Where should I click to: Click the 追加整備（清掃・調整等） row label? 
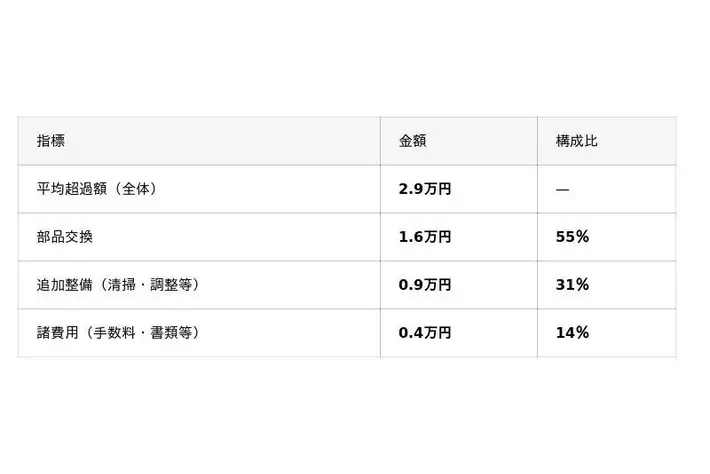[119, 285]
